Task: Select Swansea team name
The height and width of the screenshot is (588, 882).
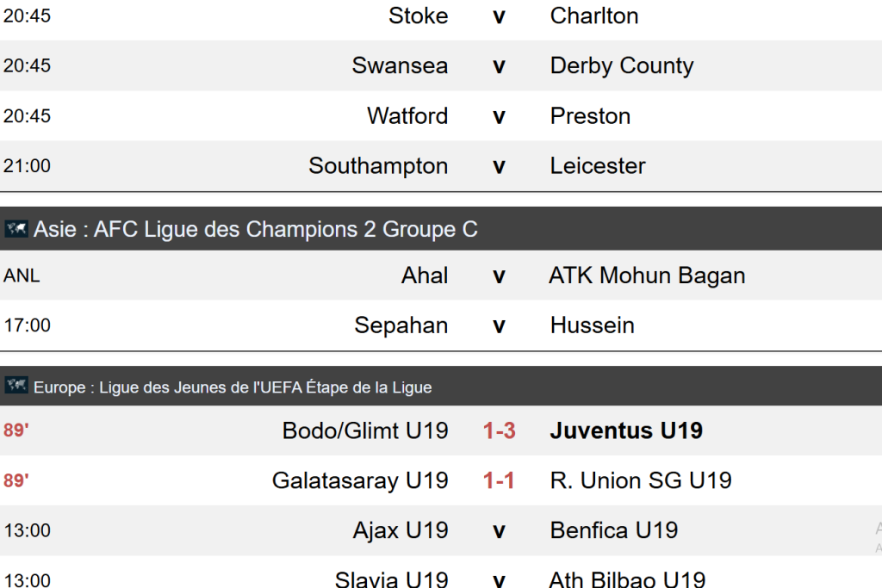Action: (400, 66)
